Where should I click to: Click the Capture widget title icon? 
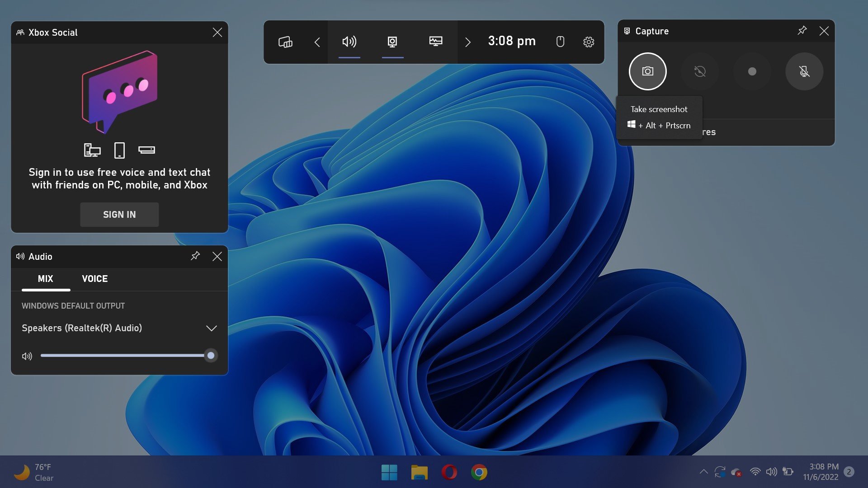[627, 31]
